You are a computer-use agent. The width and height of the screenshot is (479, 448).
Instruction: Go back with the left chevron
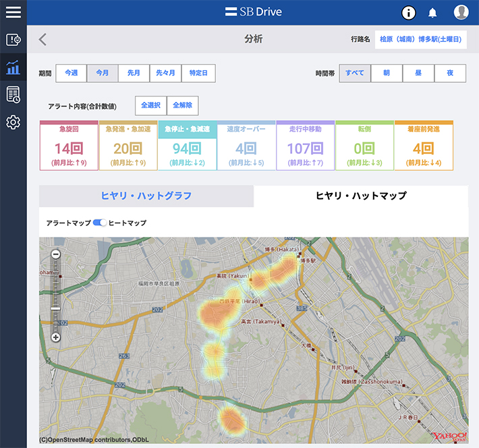coord(43,39)
